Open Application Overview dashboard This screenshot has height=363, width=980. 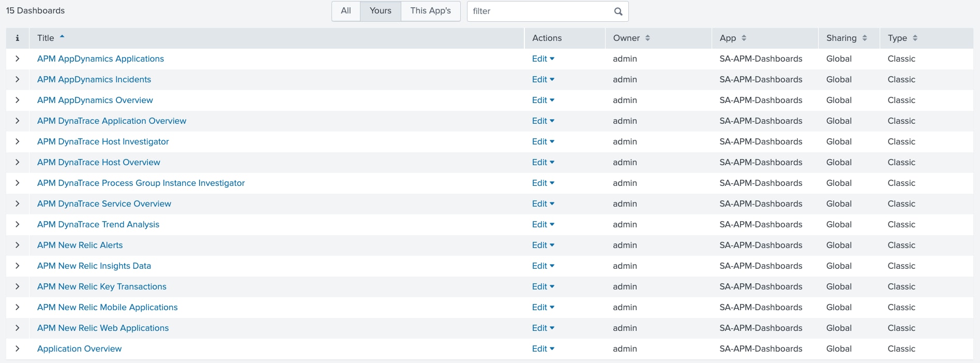pyautogui.click(x=80, y=349)
